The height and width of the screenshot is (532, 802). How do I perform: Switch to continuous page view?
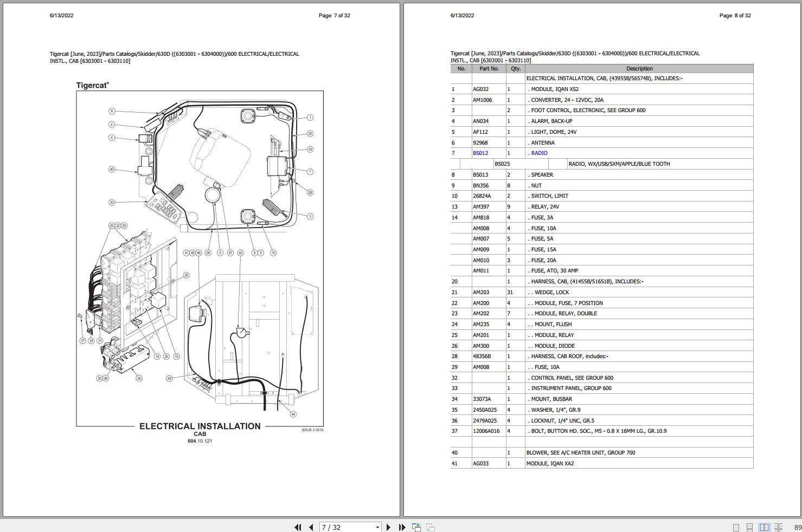pos(749,527)
